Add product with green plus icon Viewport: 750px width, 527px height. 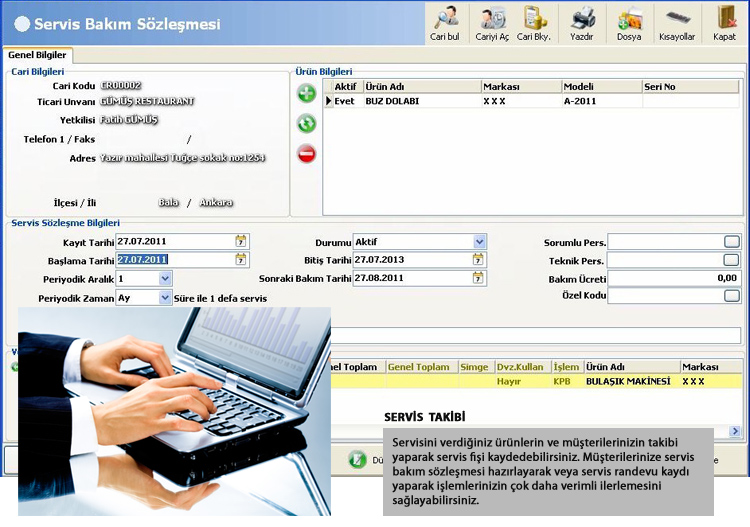(307, 94)
